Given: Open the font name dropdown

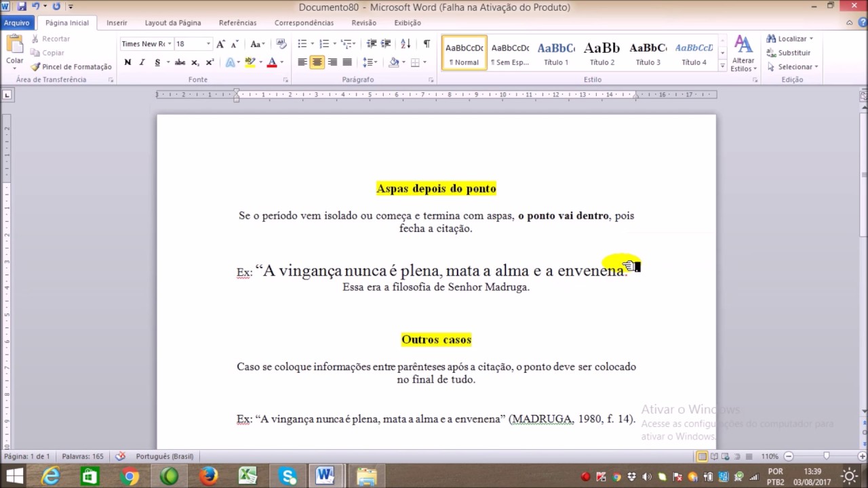Looking at the screenshot, I should (x=169, y=44).
